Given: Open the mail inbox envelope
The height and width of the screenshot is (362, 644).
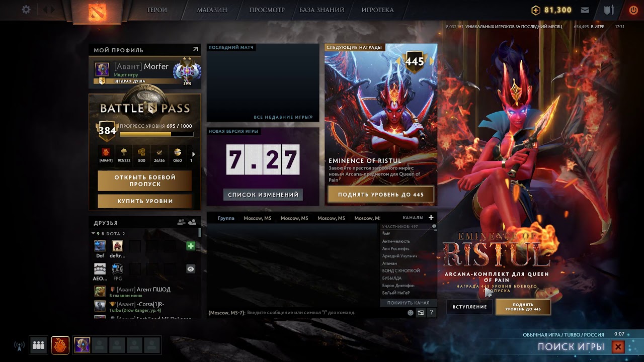Looking at the screenshot, I should click(x=585, y=10).
